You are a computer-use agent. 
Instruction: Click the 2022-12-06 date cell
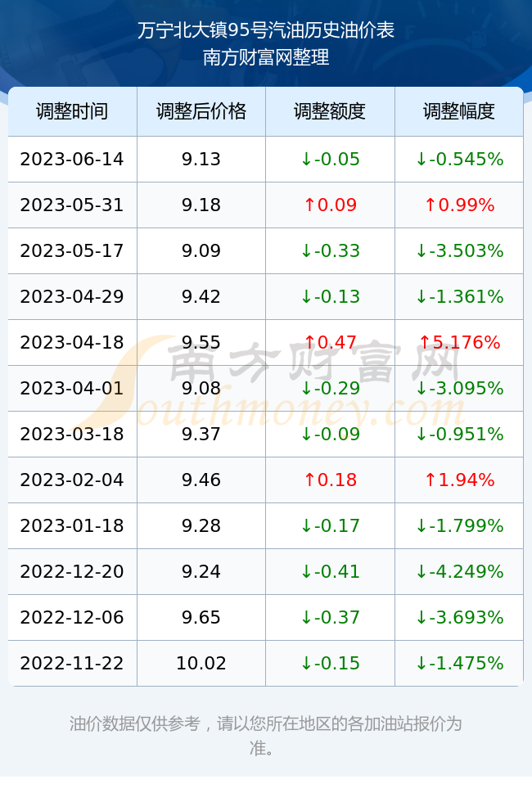(x=72, y=617)
